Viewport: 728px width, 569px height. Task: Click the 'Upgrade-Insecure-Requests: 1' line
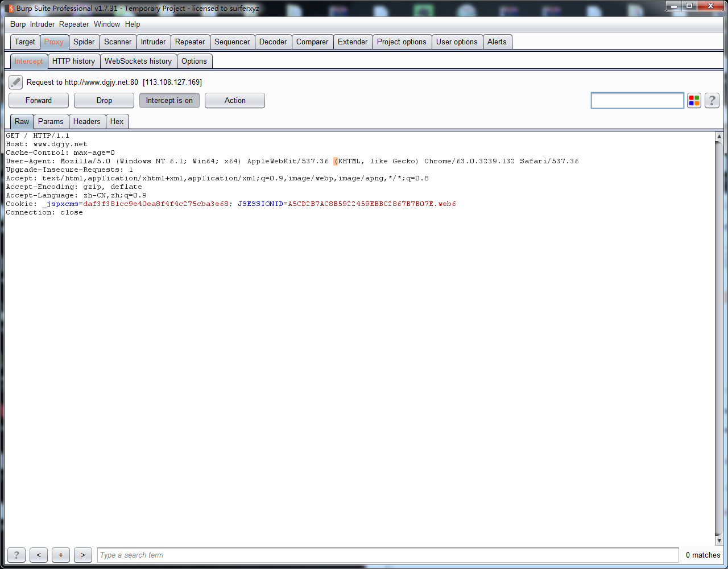(69, 170)
